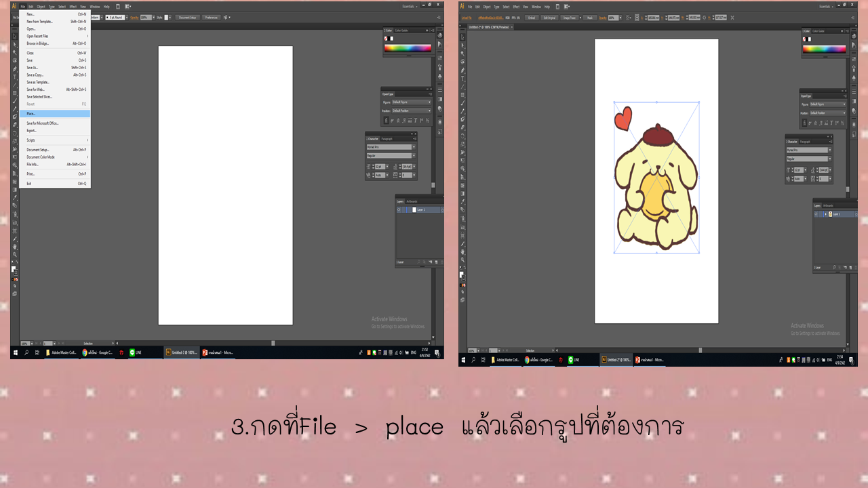
Task: Choose the Rectangle tool in left window
Action: click(x=14, y=93)
